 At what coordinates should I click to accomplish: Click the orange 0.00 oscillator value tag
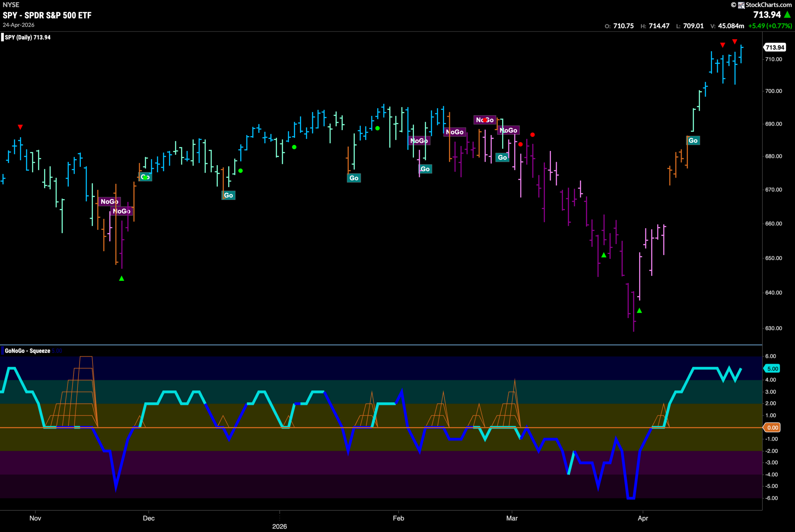(x=772, y=428)
